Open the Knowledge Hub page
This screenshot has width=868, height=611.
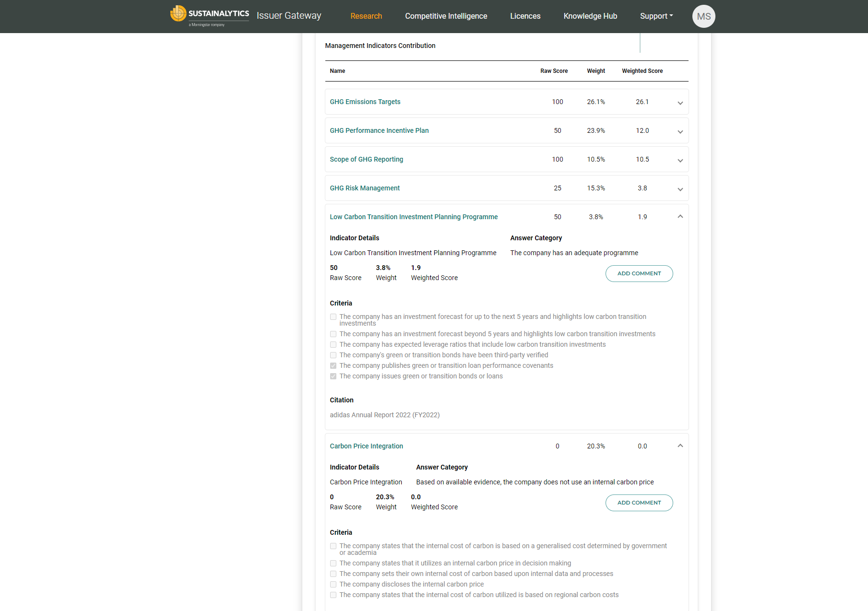click(590, 16)
